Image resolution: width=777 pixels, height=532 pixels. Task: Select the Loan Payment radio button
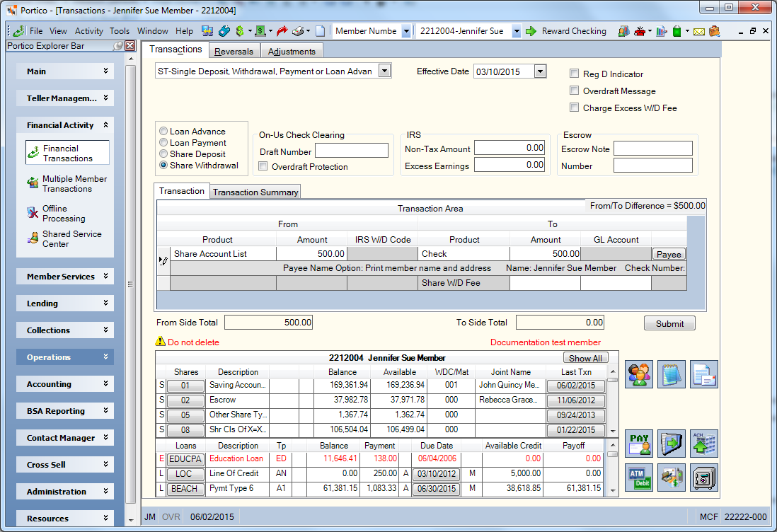coord(163,143)
